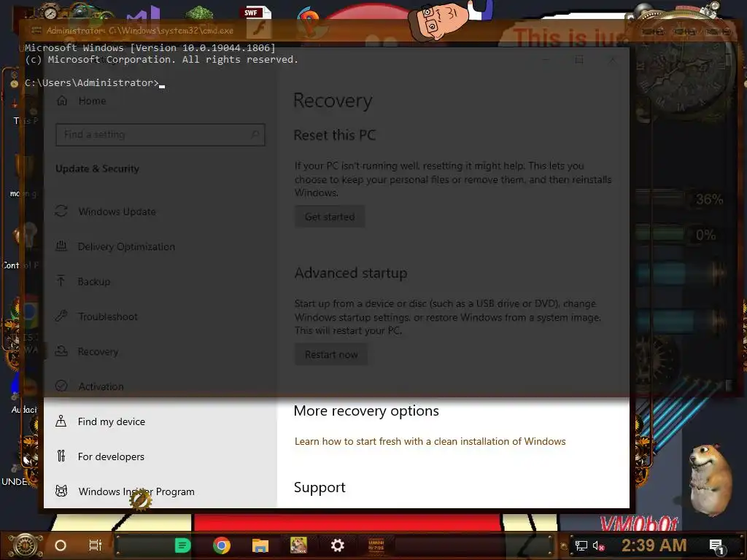Click search magnifier in Find a setting
Screen dimensions: 747x560
coord(255,135)
